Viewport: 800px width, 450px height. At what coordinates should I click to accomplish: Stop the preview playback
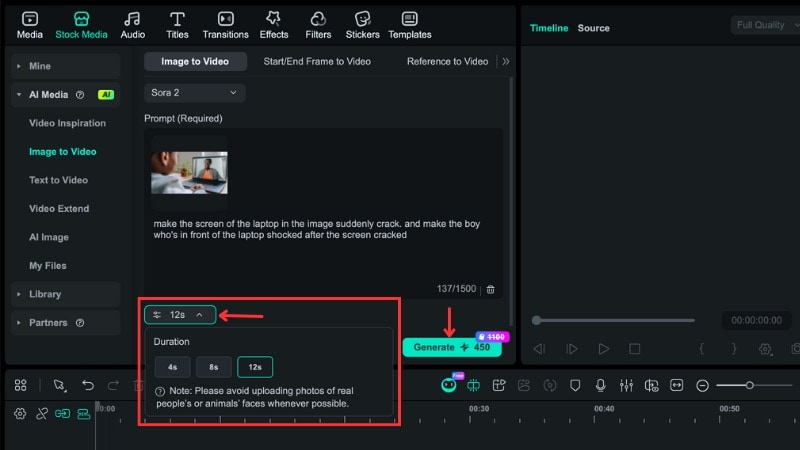click(x=635, y=349)
